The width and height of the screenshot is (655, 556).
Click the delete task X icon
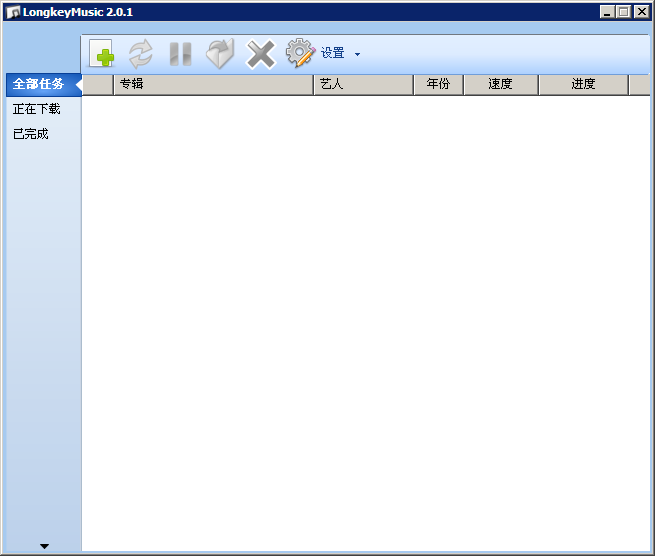[260, 54]
